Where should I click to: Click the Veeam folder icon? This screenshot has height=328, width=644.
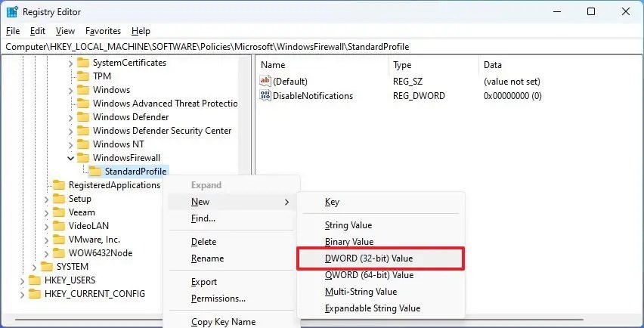59,212
